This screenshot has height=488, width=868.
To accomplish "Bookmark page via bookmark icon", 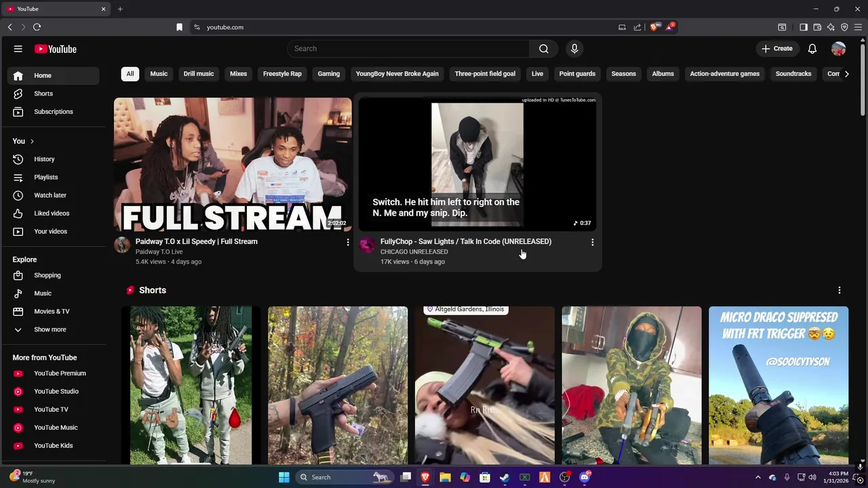I will pyautogui.click(x=179, y=27).
